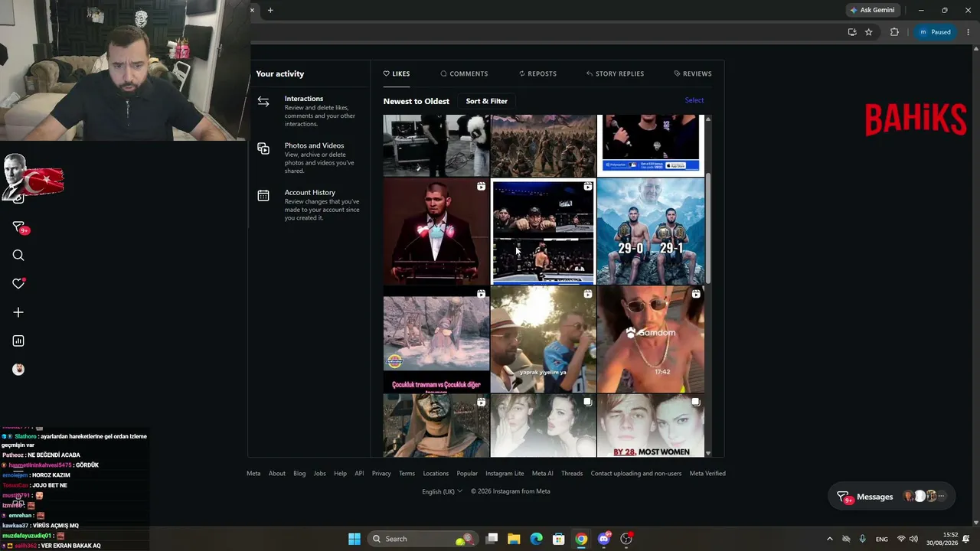Click the microphone tray icon

862,539
